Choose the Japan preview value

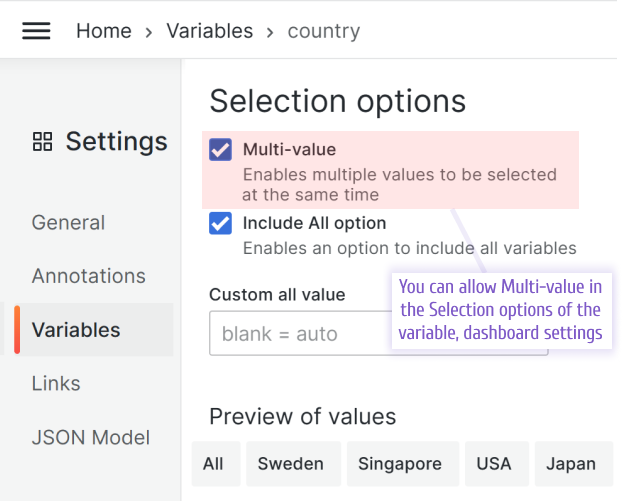[571, 464]
